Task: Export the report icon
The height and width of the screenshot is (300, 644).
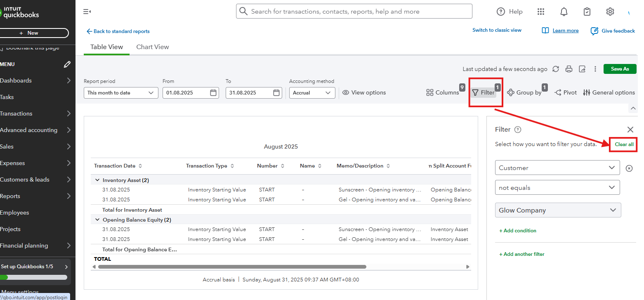Action: 582,69
